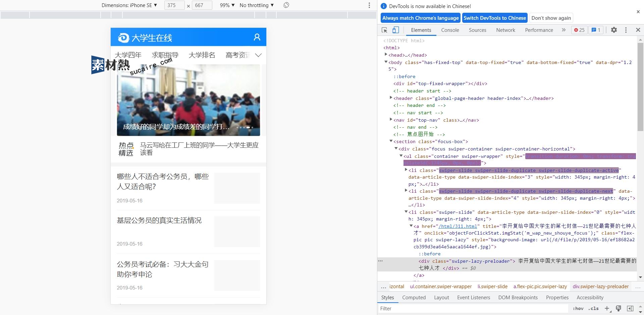Collapse the ul container swiper-wrapper node
644x315 pixels.
click(x=401, y=156)
